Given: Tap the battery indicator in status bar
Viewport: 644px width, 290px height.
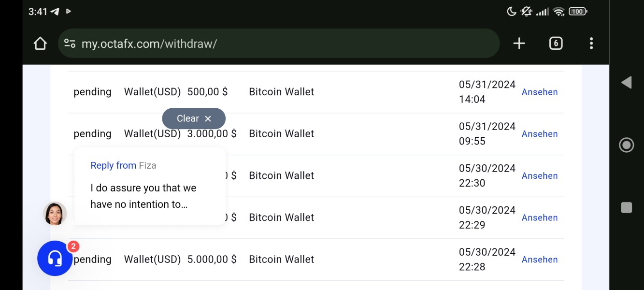Looking at the screenshot, I should tap(578, 12).
